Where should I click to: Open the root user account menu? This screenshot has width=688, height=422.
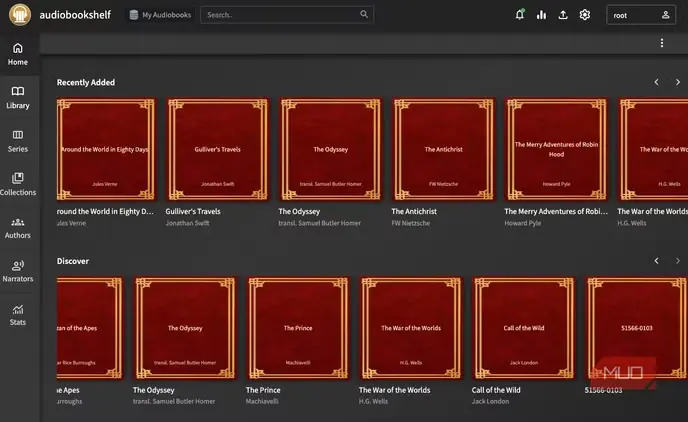[x=641, y=15]
